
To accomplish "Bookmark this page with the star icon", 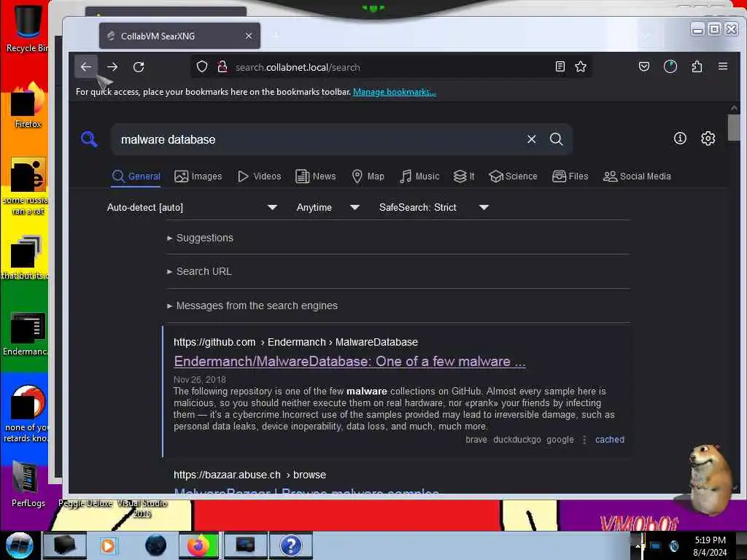I will 580,66.
